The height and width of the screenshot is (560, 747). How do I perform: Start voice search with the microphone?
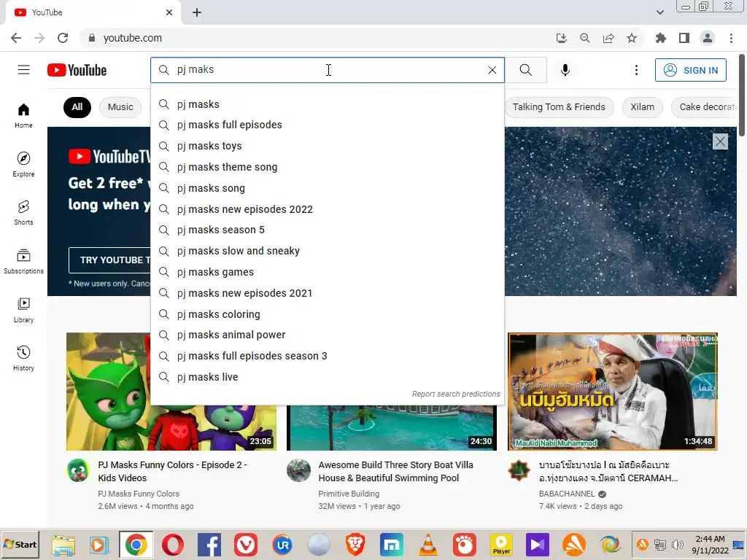click(x=565, y=70)
